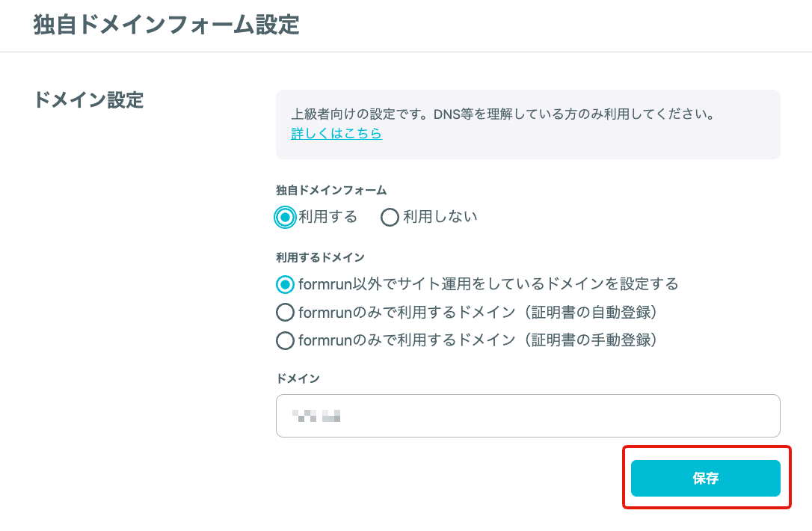This screenshot has width=812, height=531.
Task: Click the 独自ドメインフォーム field label
Action: tap(331, 190)
